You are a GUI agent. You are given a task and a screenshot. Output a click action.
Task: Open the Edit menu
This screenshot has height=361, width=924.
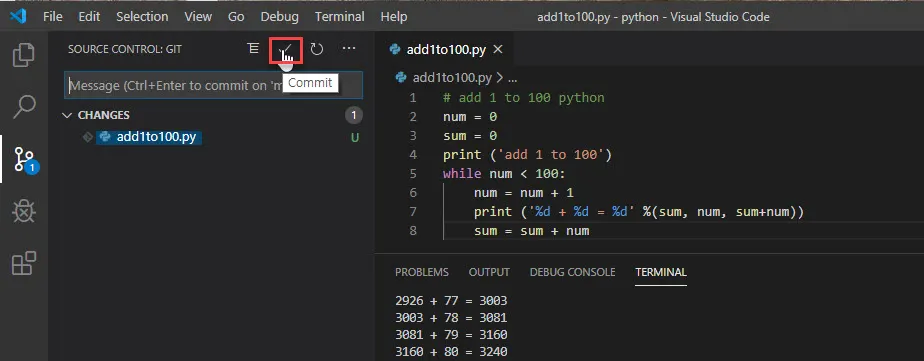tap(89, 16)
